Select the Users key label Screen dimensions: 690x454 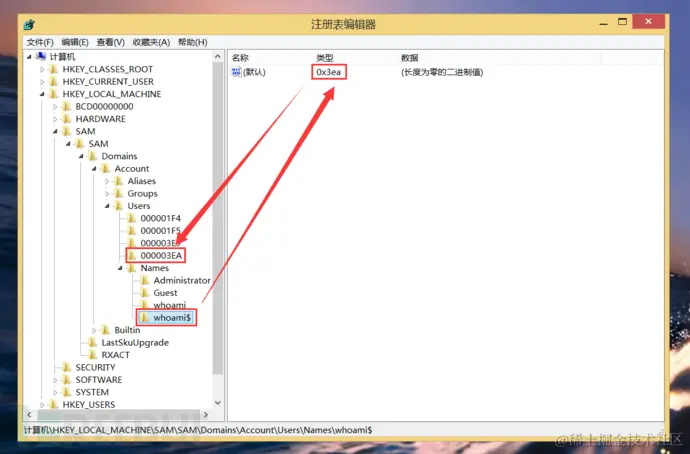pos(139,206)
